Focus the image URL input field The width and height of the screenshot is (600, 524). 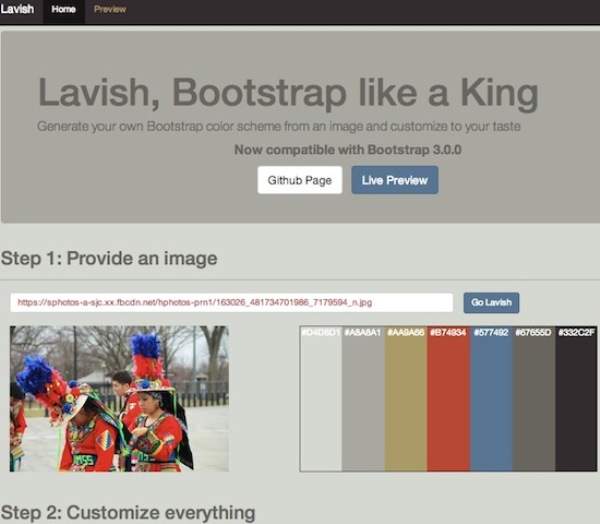(232, 302)
